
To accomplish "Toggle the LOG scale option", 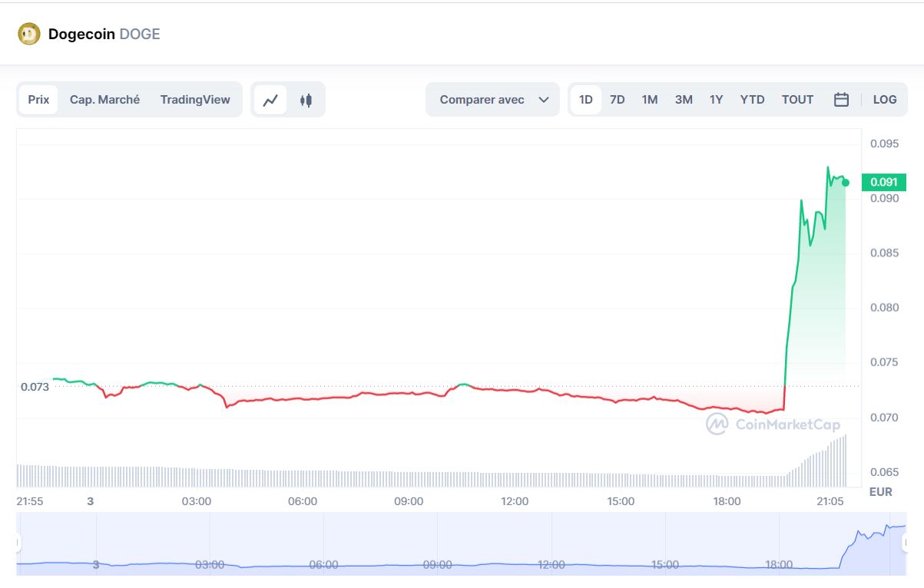I will click(885, 100).
